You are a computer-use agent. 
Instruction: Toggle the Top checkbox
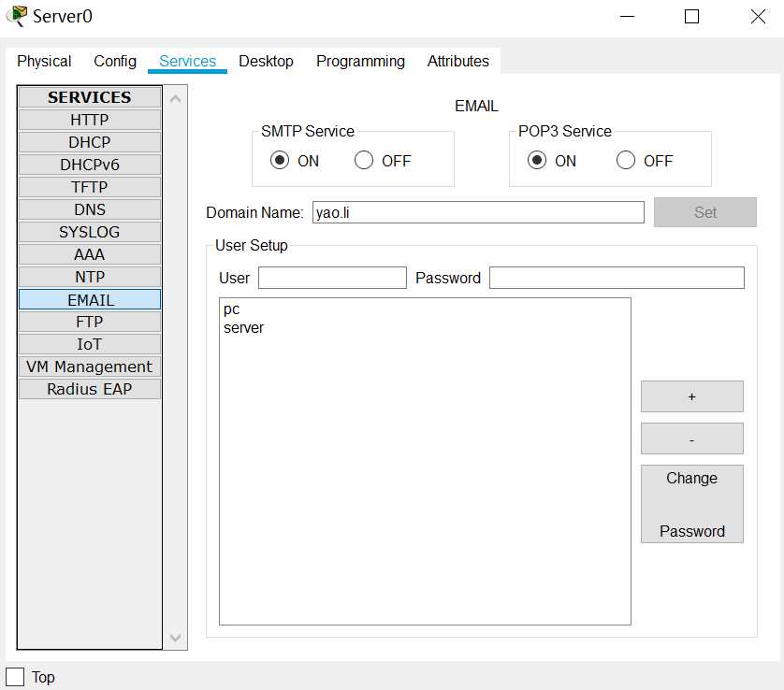(15, 677)
